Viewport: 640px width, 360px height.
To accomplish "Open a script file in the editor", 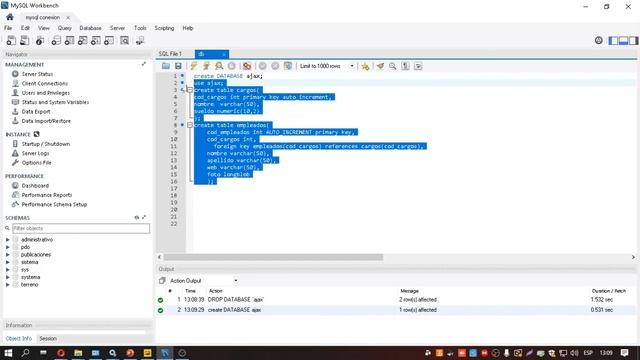I will [x=166, y=66].
